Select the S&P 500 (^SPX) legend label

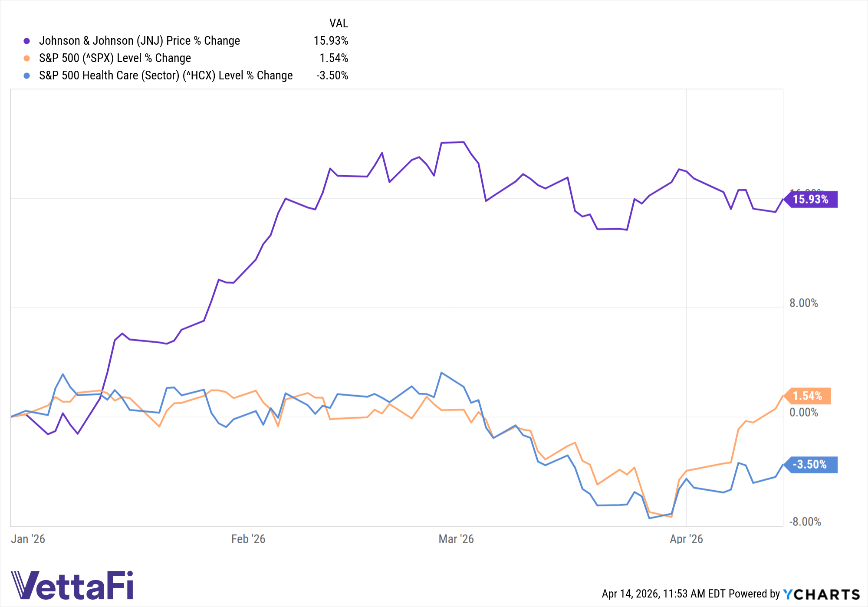(x=115, y=58)
